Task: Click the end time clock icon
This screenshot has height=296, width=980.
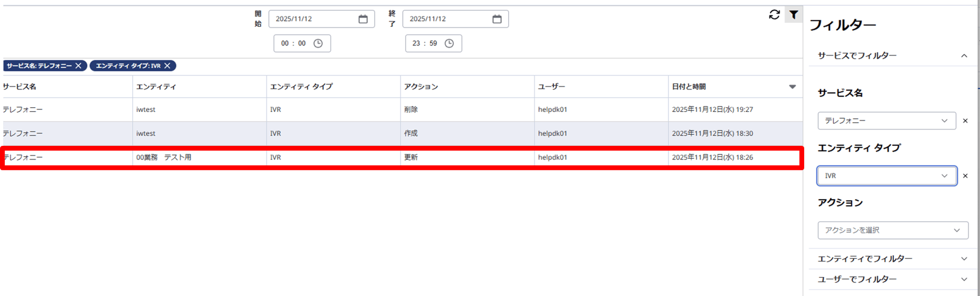Action: tap(449, 44)
